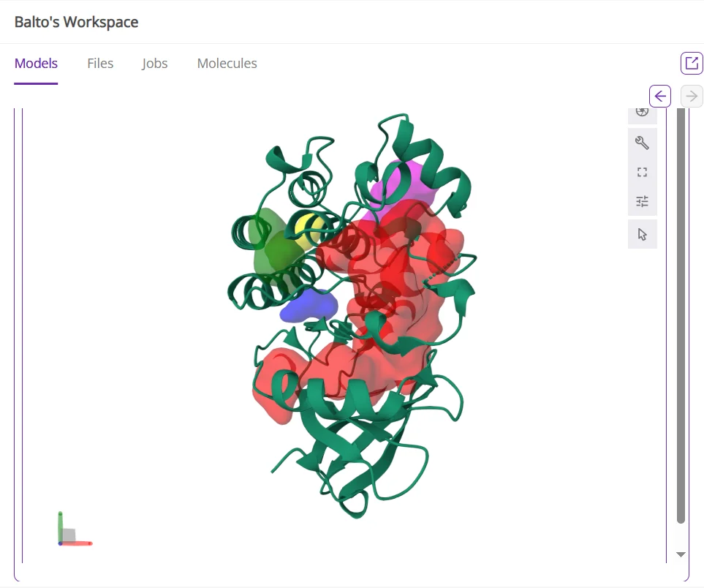This screenshot has width=704, height=588.
Task: Open the Jobs tab
Action: pos(154,64)
